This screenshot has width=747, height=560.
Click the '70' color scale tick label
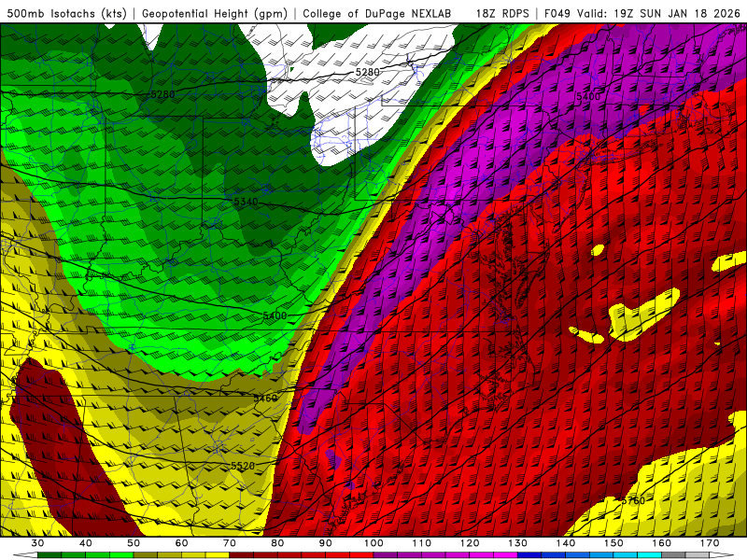click(230, 543)
